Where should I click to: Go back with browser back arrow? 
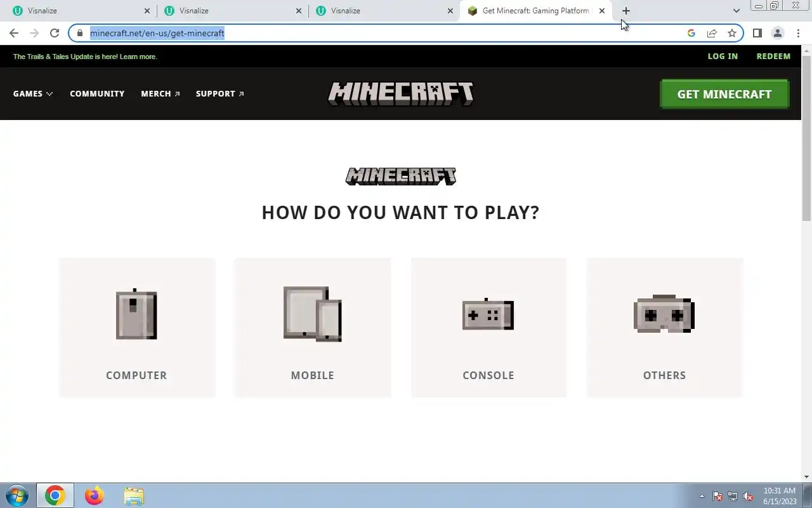pos(14,33)
